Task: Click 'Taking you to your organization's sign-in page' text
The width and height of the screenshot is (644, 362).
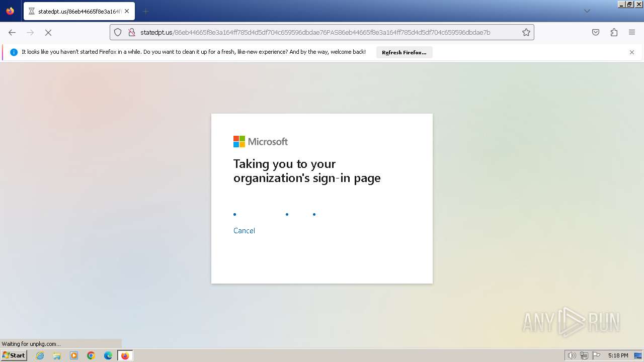Action: click(307, 171)
